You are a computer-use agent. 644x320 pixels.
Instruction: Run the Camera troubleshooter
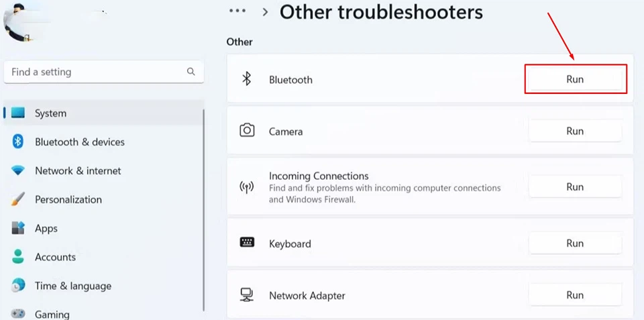575,131
